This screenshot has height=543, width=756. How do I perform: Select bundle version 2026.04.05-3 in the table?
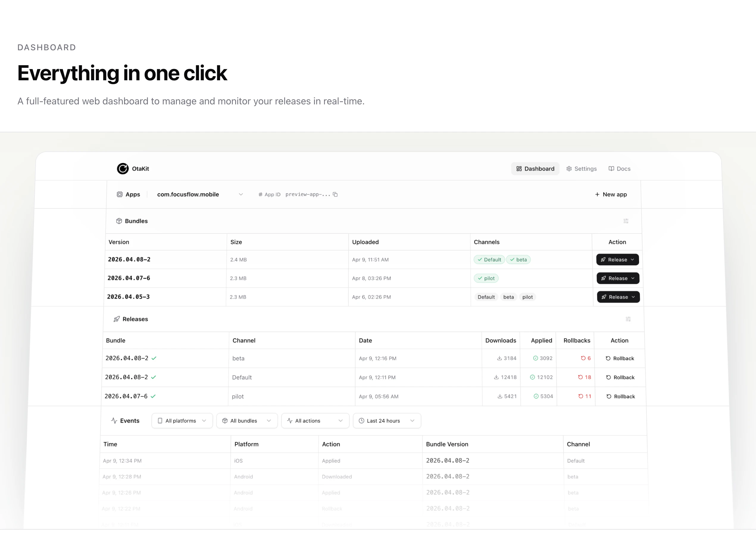click(129, 297)
